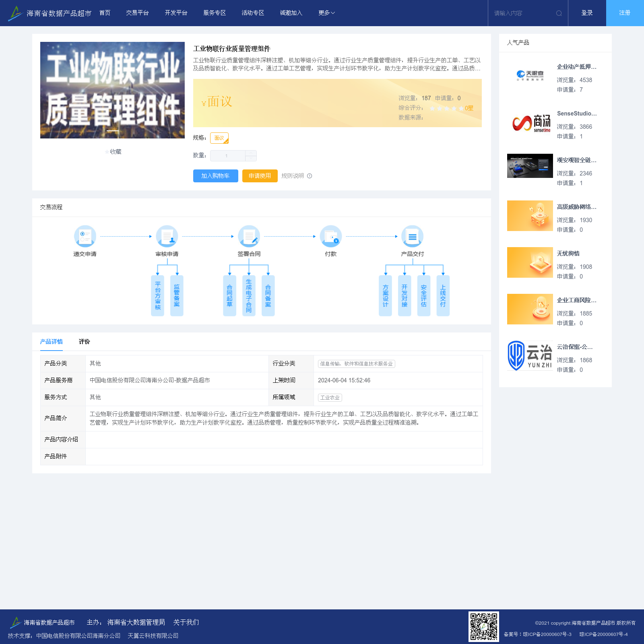Viewport: 644px width, 644px height.
Task: Open the 云治保蜜 product title
Action: 575,347
